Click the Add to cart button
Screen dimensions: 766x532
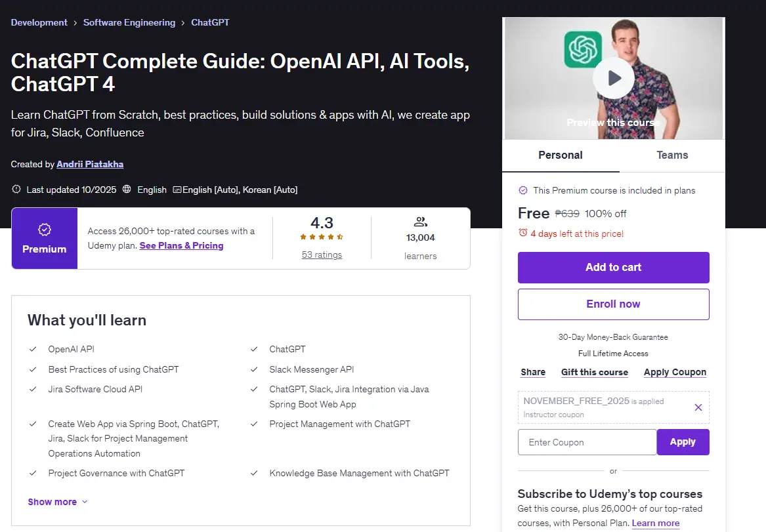[614, 268]
